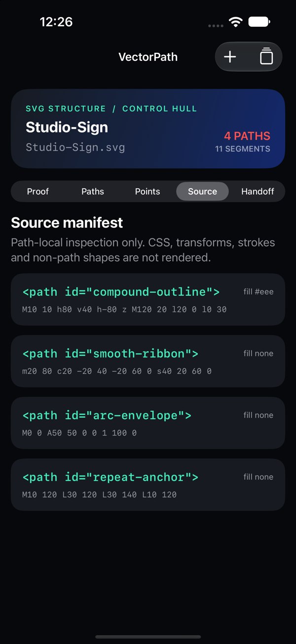This screenshot has height=644, width=296.
Task: Tap fill #eee label on compound-outline
Action: (259, 292)
